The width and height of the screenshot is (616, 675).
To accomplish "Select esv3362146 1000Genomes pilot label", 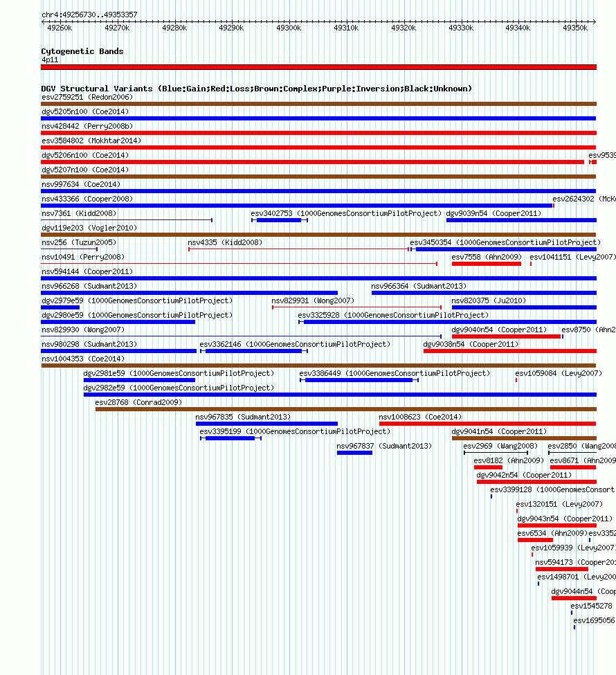I will [x=295, y=344].
